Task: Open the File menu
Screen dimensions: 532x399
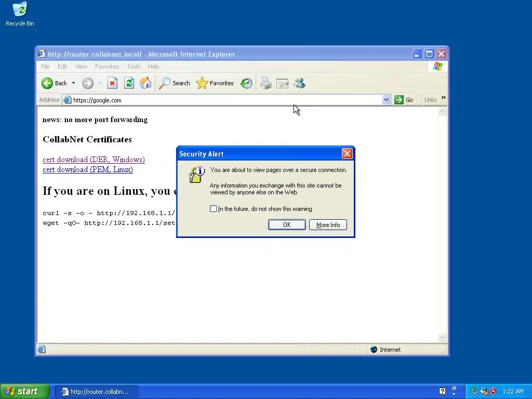Action: 45,66
